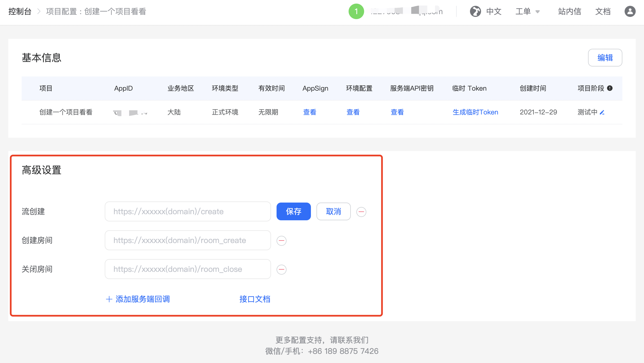Screen dimensions: 644x363
Task: Remove the 创建房间 callback with minus icon
Action: click(x=282, y=241)
